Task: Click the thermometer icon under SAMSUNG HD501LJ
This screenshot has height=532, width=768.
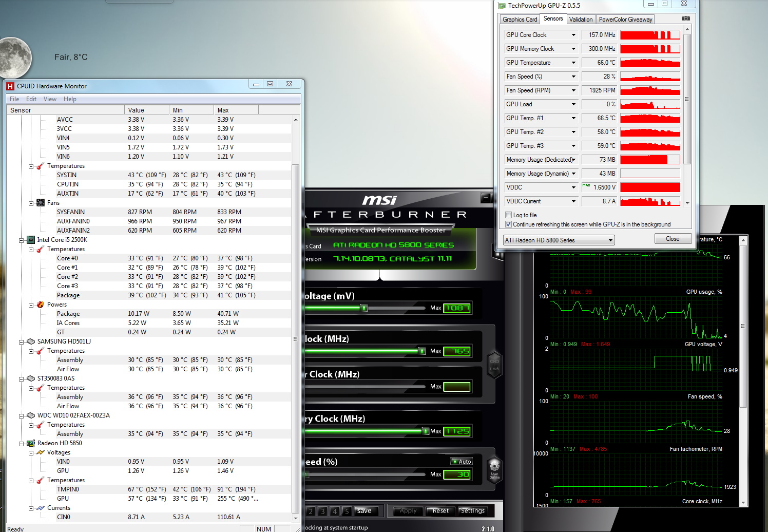Action: click(41, 351)
